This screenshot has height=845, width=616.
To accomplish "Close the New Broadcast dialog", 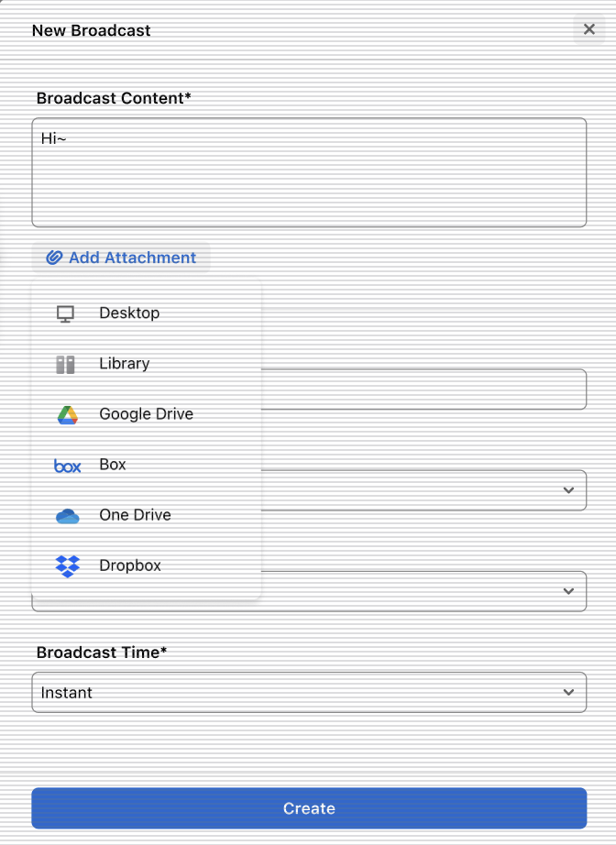I will tap(589, 29).
